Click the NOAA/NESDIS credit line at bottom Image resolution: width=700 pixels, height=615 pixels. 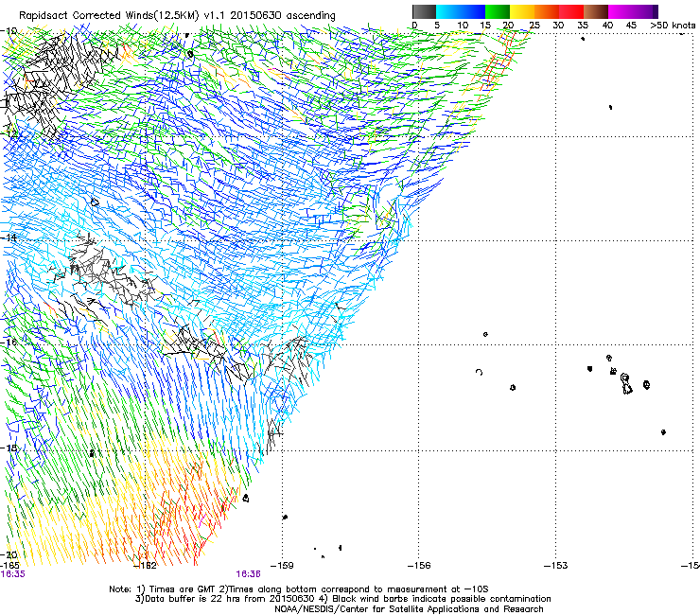(409, 609)
